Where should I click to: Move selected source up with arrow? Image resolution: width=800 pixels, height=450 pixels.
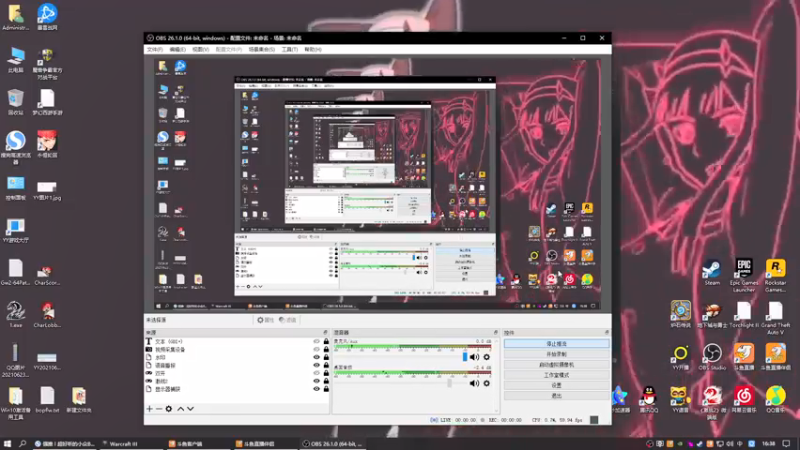click(x=180, y=409)
